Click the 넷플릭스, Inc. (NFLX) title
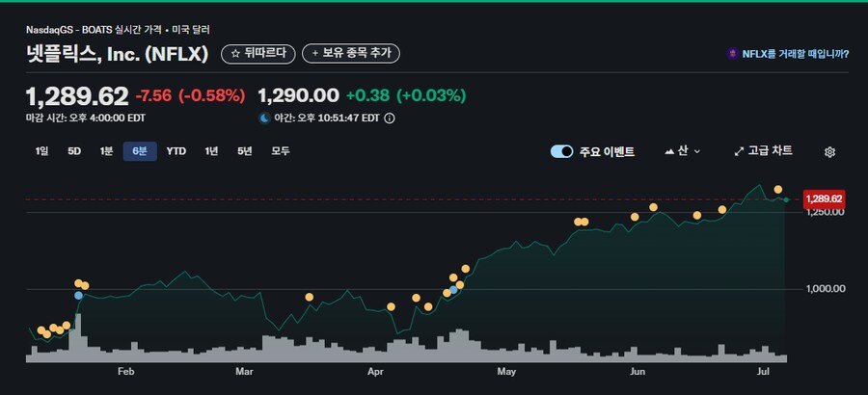This screenshot has height=395, width=868. point(118,54)
